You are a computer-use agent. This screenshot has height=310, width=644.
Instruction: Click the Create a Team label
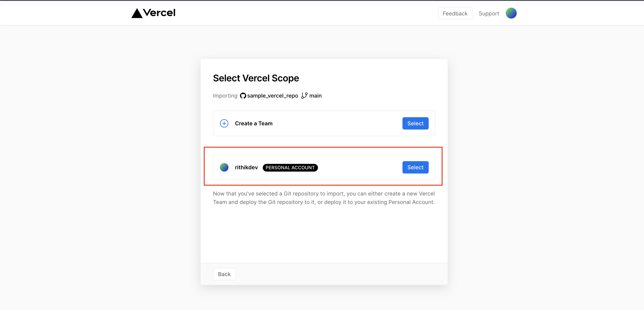click(x=254, y=123)
